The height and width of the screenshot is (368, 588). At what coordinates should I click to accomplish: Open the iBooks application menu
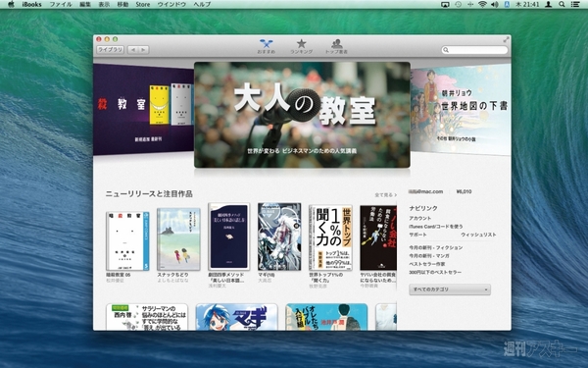click(x=31, y=4)
